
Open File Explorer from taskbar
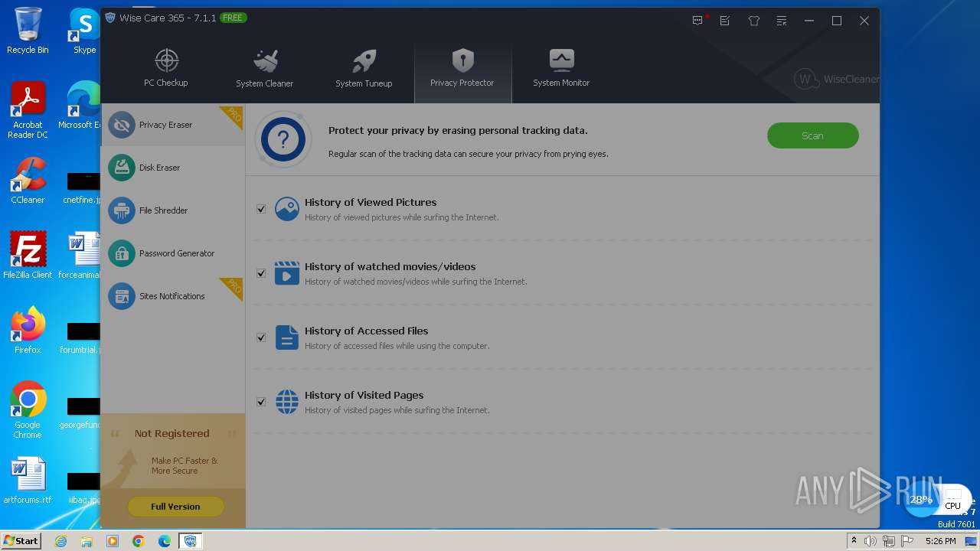tap(87, 541)
